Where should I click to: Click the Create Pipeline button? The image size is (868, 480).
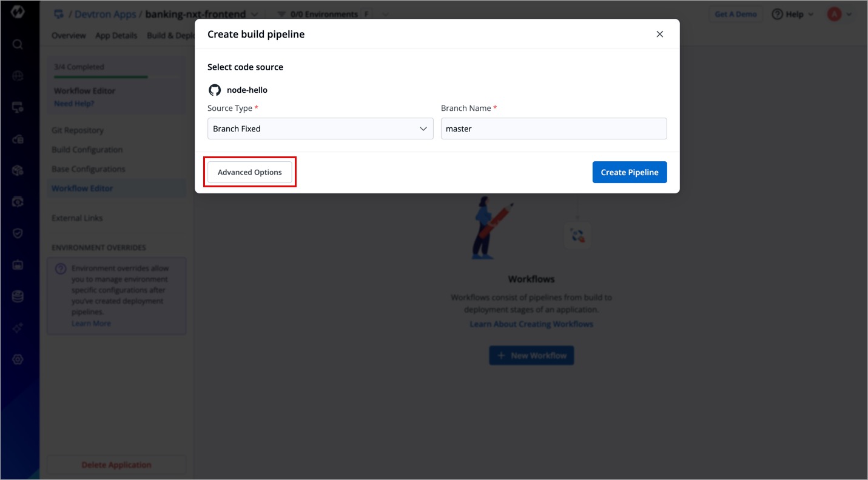tap(630, 172)
